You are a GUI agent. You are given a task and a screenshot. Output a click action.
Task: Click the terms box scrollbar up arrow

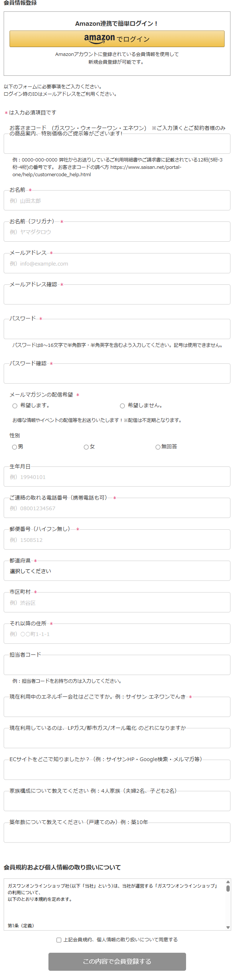(228, 882)
